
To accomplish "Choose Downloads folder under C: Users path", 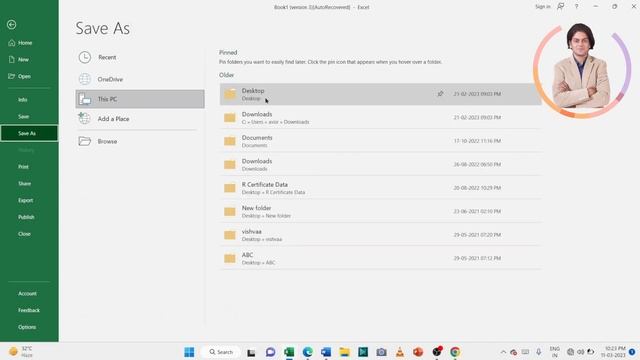I will [x=380, y=118].
